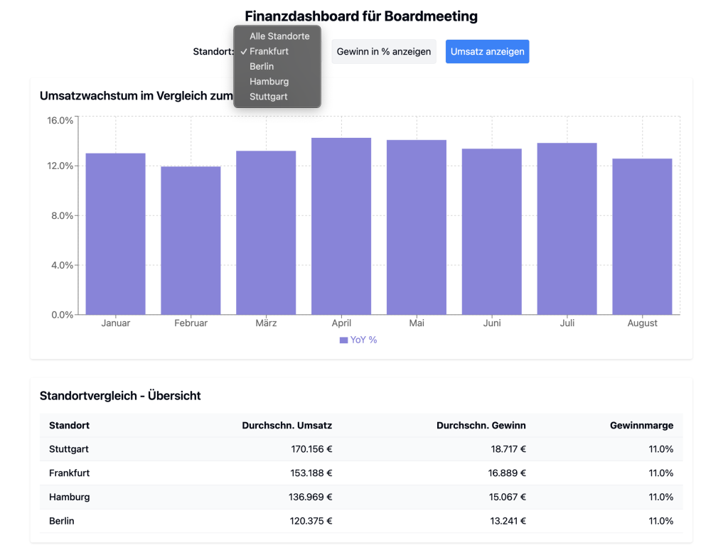Viewport: 728px width, 560px height.
Task: Click the März bar in the chart
Action: pyautogui.click(x=266, y=232)
